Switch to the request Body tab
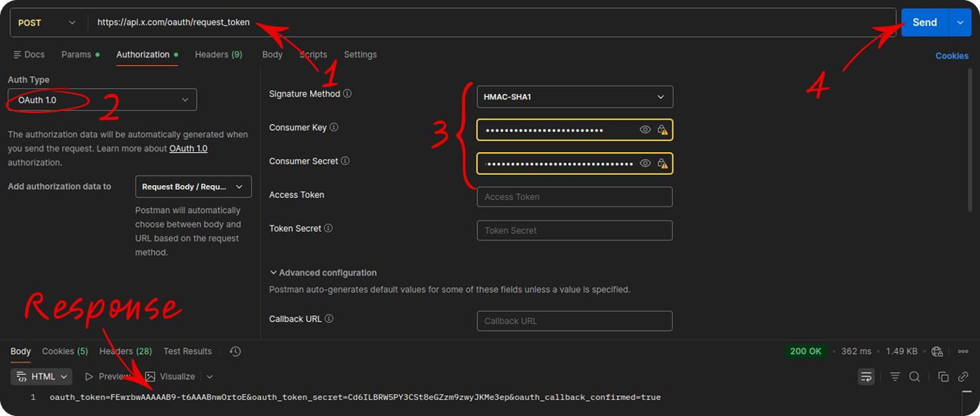Screen dimensions: 980x416 pos(272,55)
